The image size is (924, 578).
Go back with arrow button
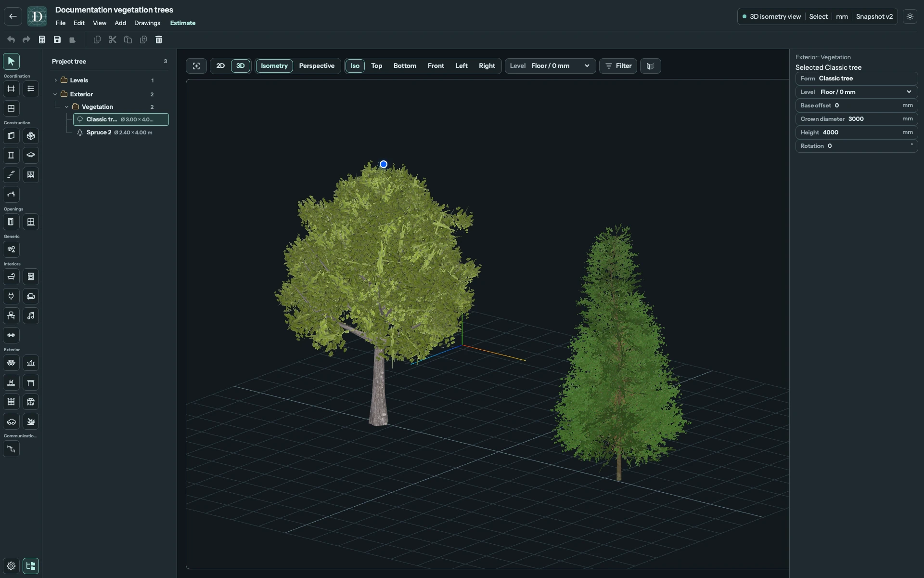tap(13, 16)
